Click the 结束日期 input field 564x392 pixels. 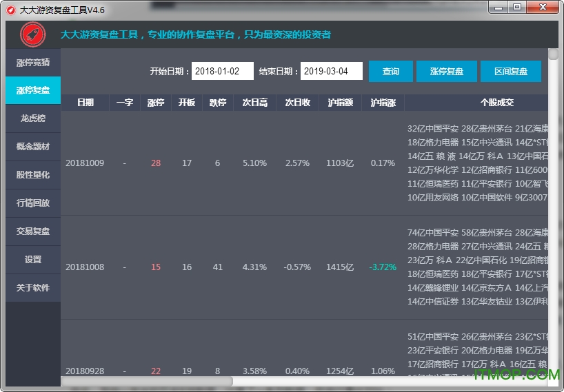click(331, 71)
